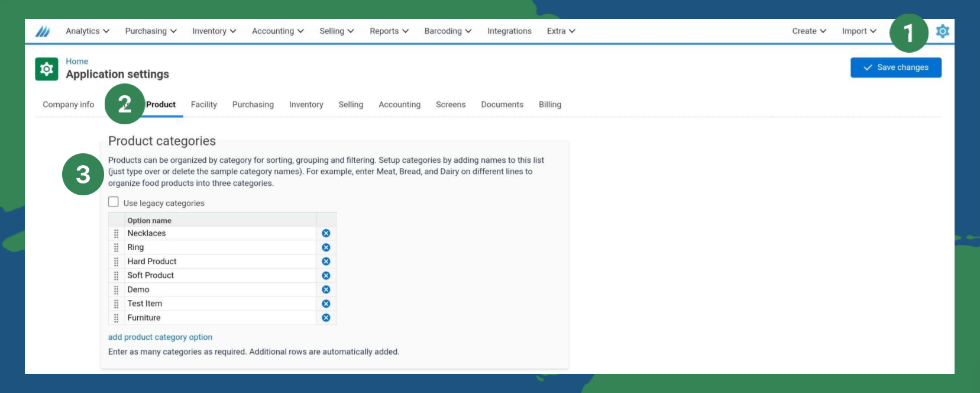Select the Product settings tab
This screenshot has height=393, width=980.
161,105
